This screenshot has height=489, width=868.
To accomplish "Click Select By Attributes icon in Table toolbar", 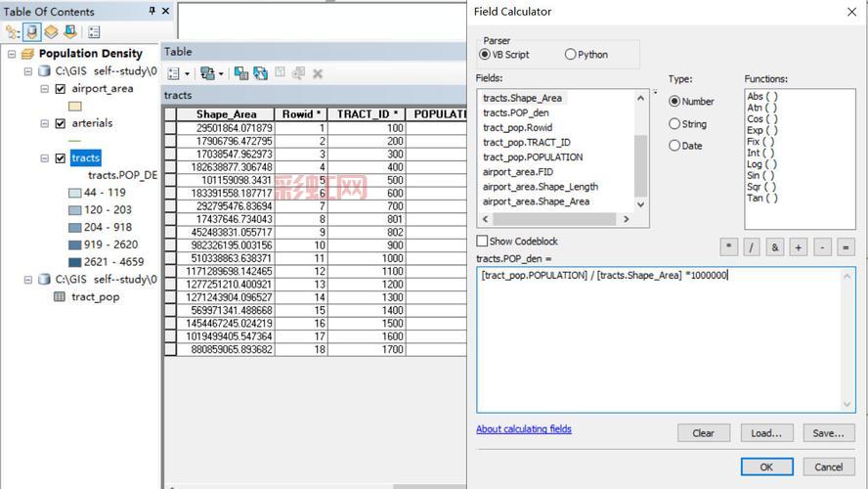I will tap(241, 73).
